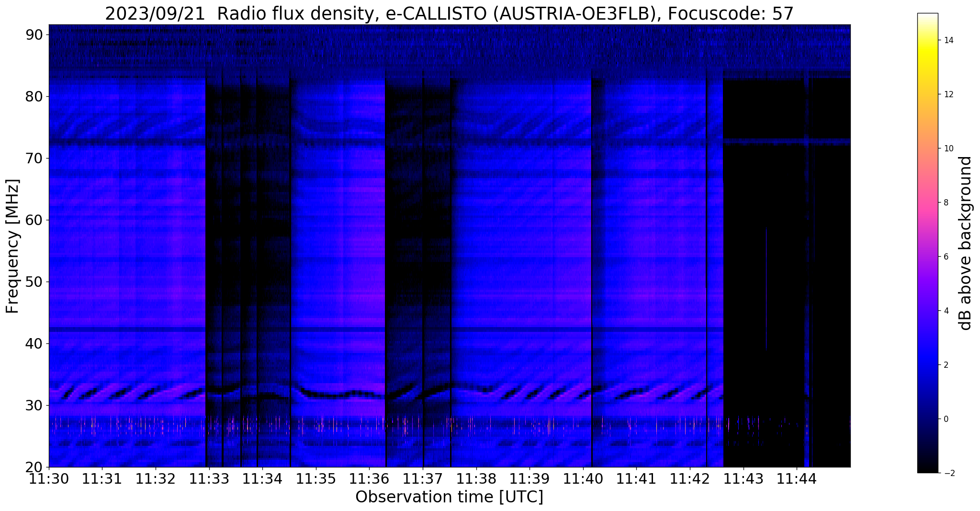Click the 11:43 time tick label
This screenshot has height=511, width=980.
point(743,478)
